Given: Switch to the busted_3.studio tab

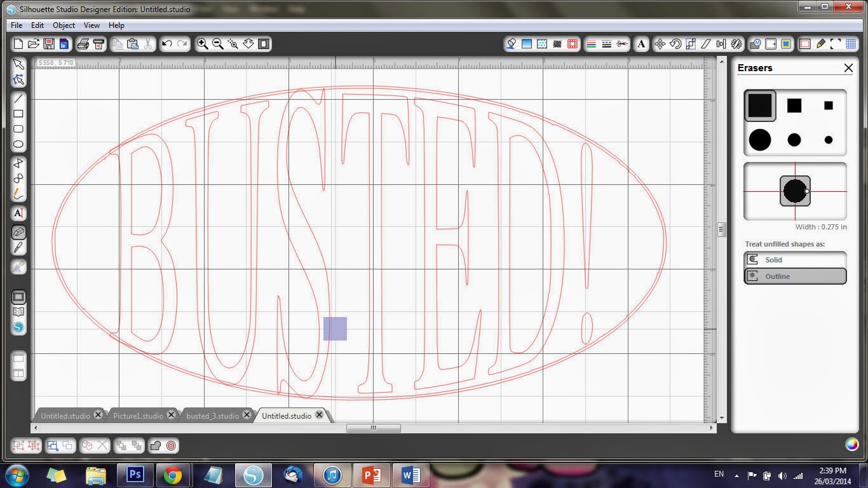Looking at the screenshot, I should coord(214,415).
